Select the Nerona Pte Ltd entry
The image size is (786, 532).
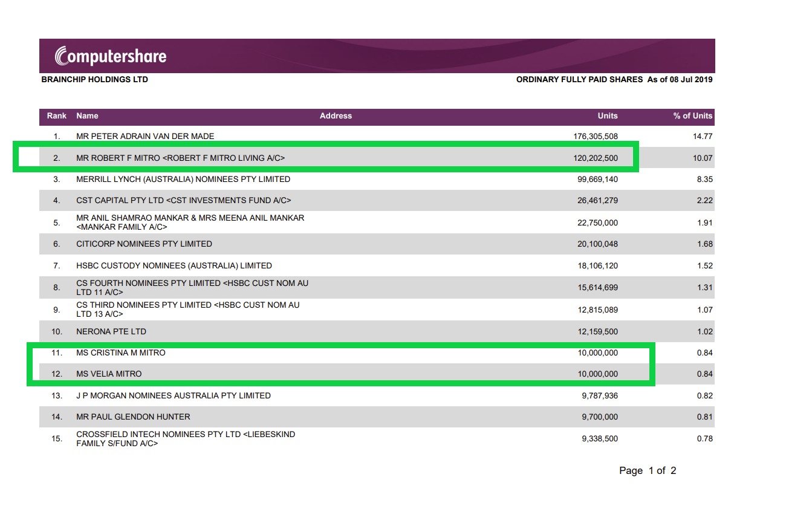[111, 331]
